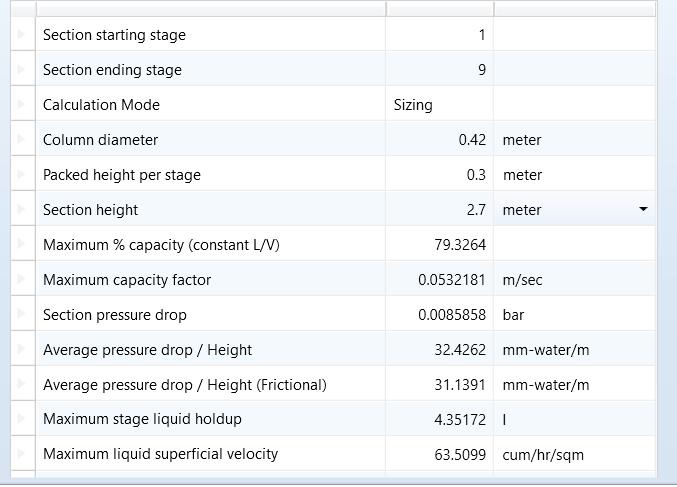Viewport: 677px width, 487px height.
Task: Click row arrow beside Section ending stage
Action: pyautogui.click(x=22, y=70)
